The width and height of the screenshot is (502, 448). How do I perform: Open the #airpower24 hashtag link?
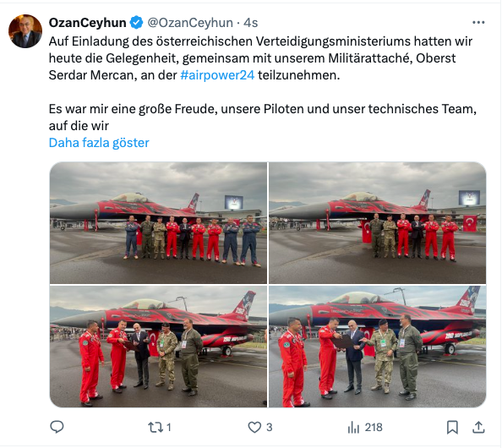[x=217, y=75]
